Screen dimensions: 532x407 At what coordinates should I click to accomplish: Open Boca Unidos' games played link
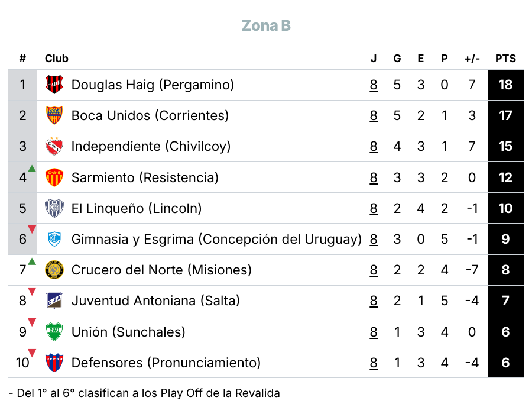(374, 115)
